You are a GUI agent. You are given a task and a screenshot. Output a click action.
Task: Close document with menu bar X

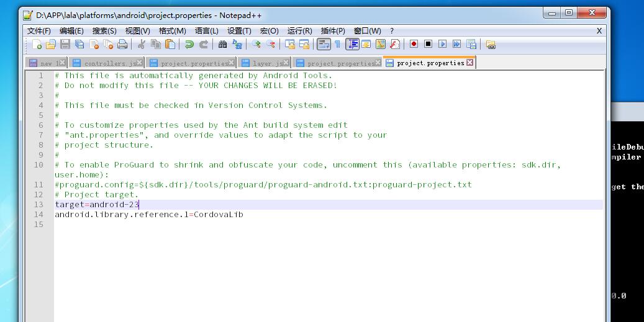[599, 31]
